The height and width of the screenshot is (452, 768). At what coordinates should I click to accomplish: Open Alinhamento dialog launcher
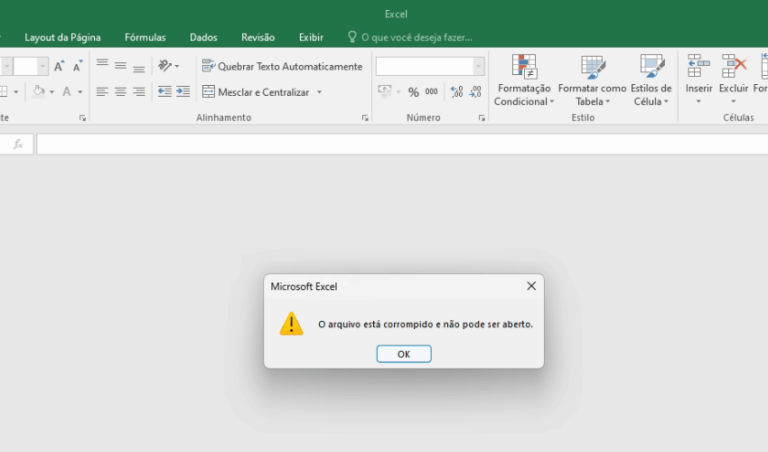(x=365, y=118)
